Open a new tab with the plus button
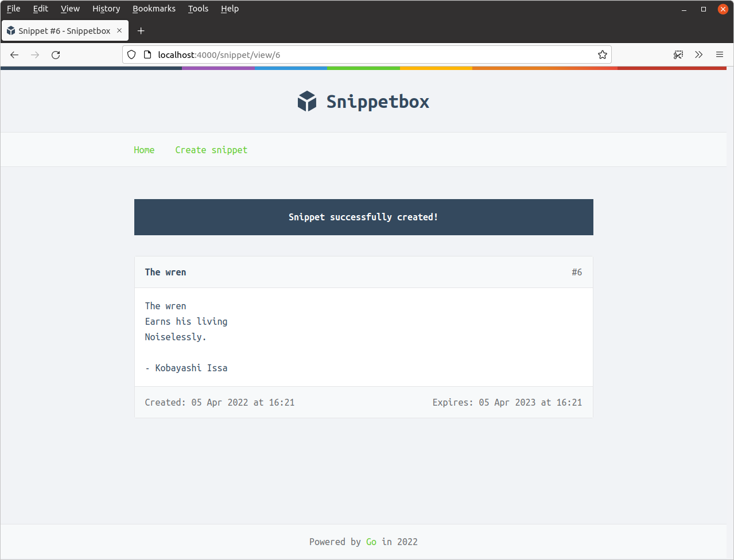Screen dimensions: 734x560 pyautogui.click(x=141, y=31)
